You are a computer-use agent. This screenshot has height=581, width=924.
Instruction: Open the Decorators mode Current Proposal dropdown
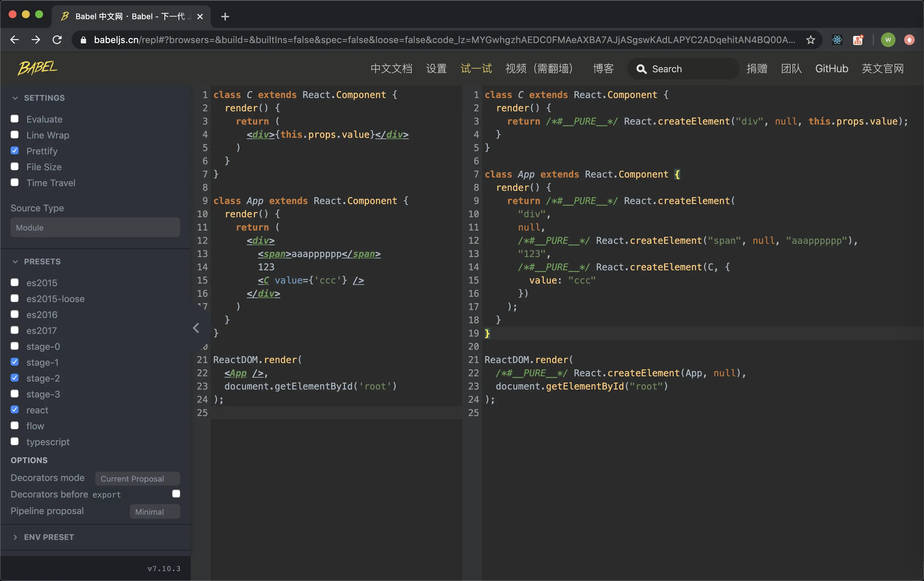137,479
